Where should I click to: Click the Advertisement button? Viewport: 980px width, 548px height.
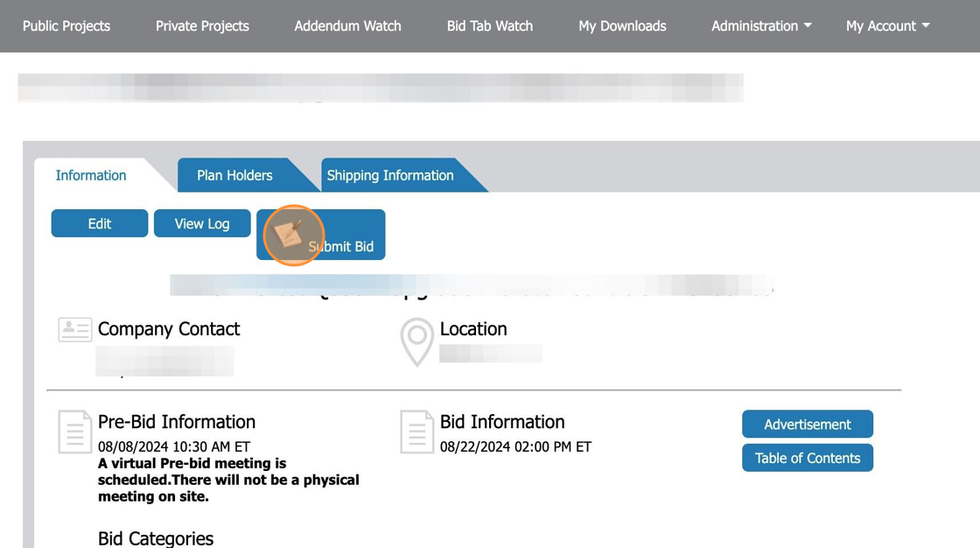(807, 424)
